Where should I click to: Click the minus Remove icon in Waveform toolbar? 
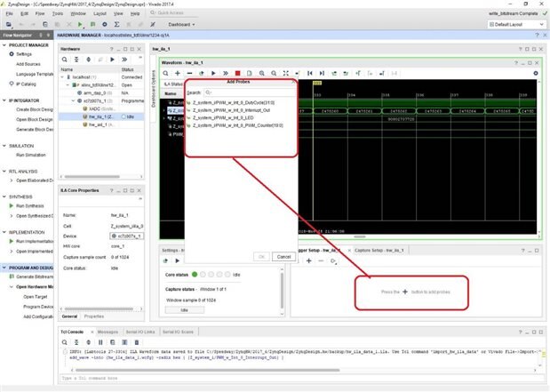[189, 73]
